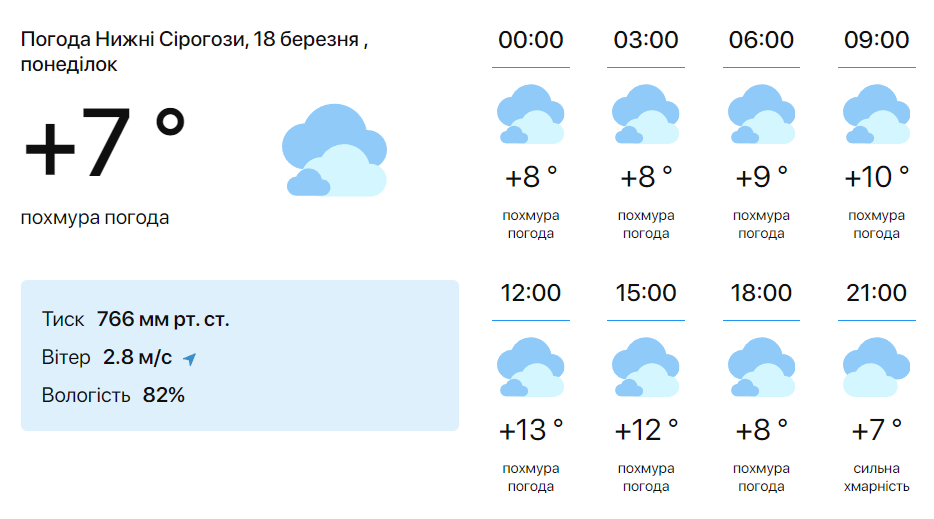Click the 'сильна хмарність' description text
Screen dimensions: 934x519
click(876, 477)
